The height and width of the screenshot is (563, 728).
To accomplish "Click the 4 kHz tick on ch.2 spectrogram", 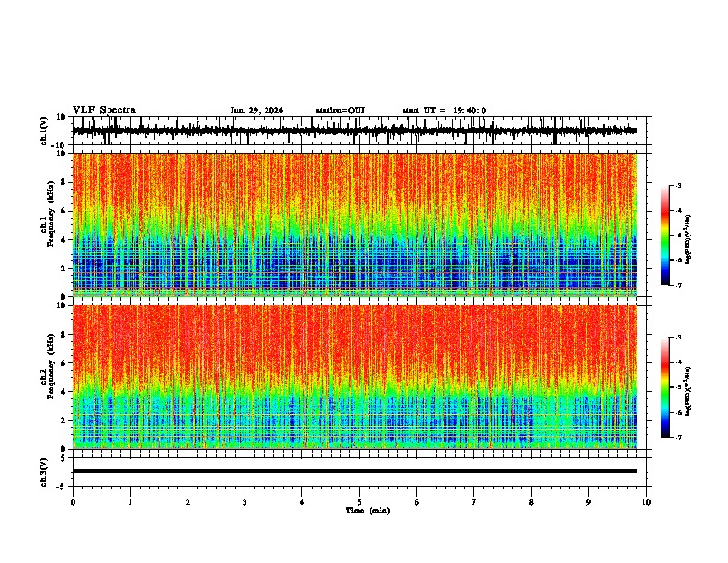I will click(x=63, y=392).
